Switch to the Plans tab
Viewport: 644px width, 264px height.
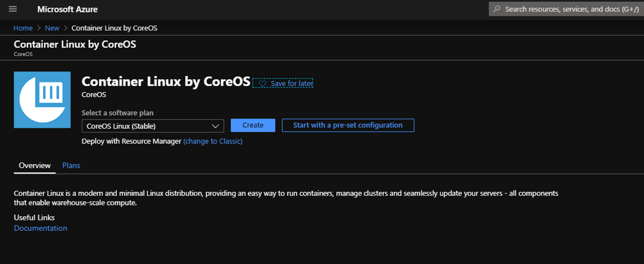tap(71, 166)
